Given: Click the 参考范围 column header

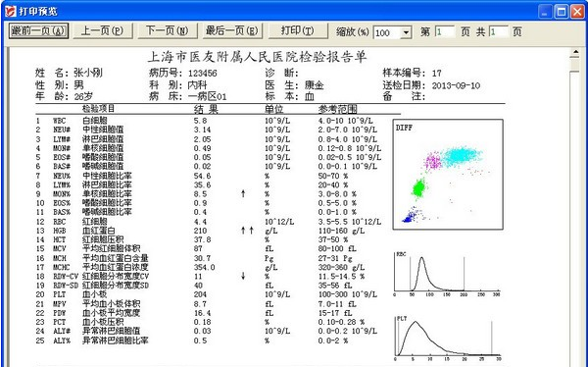Looking at the screenshot, I should click(x=337, y=109).
